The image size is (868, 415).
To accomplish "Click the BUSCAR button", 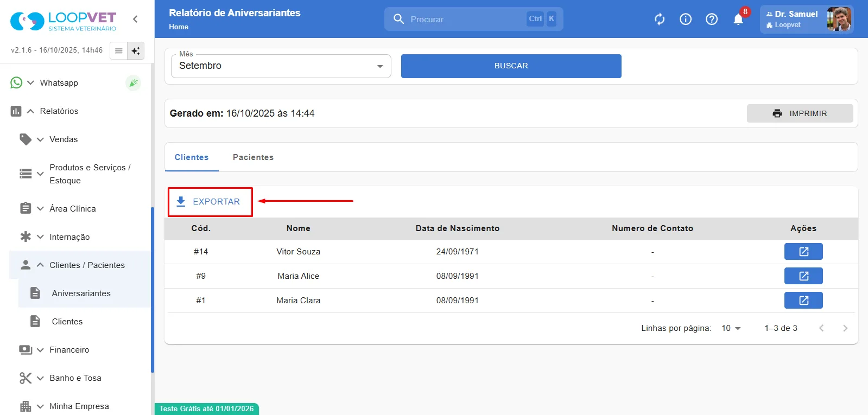I will point(511,66).
